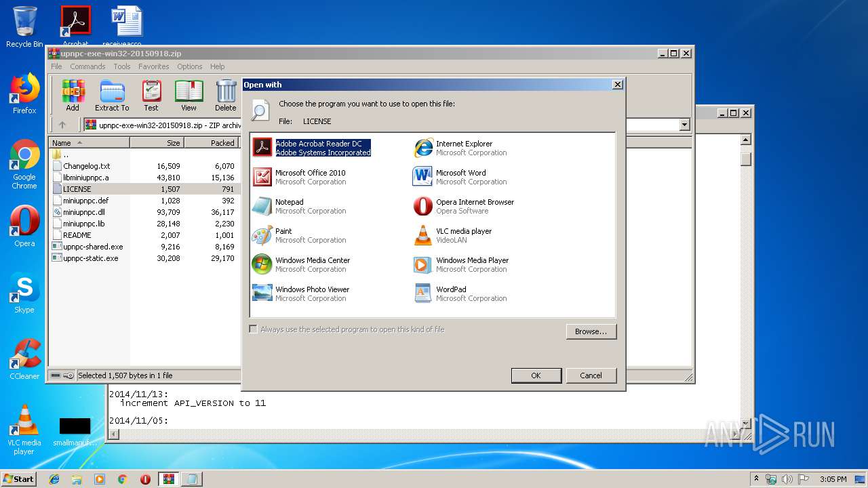
Task: Select Opera Internet Browser program
Action: pos(464,206)
